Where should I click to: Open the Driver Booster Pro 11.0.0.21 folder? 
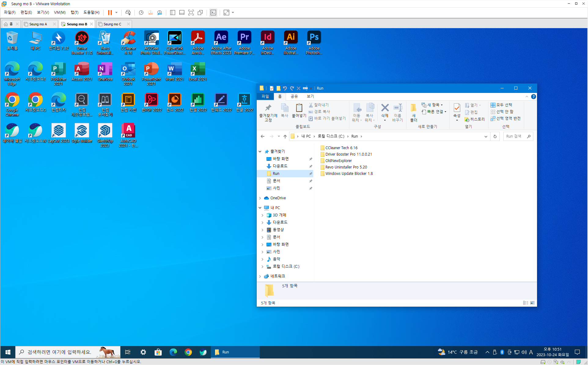(348, 154)
